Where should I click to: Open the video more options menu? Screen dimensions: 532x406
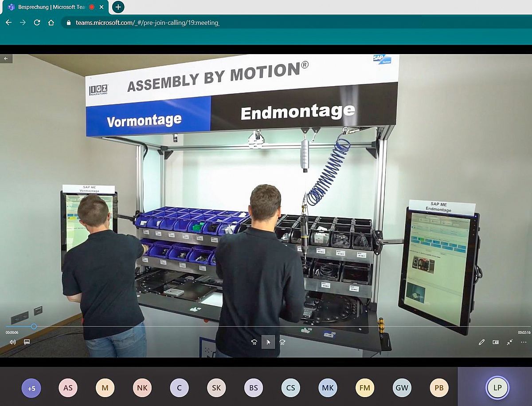pyautogui.click(x=524, y=342)
